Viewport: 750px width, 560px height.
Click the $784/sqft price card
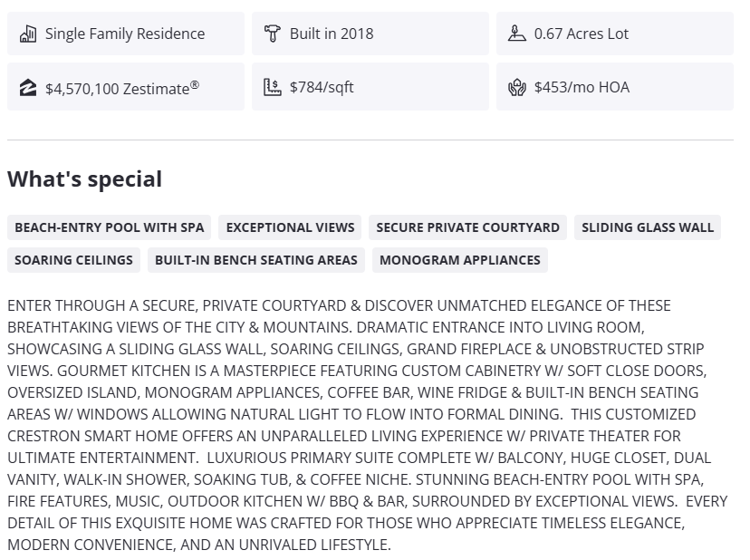tap(370, 87)
